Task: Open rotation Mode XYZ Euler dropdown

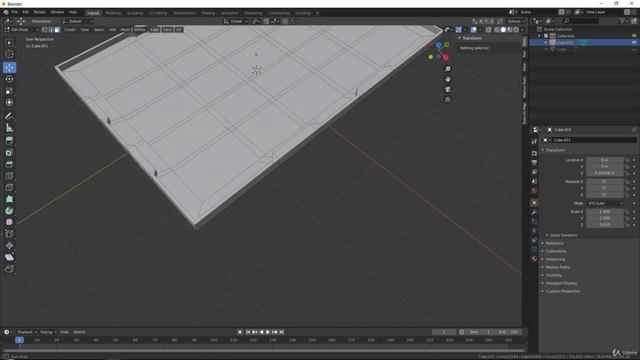Action: point(605,203)
